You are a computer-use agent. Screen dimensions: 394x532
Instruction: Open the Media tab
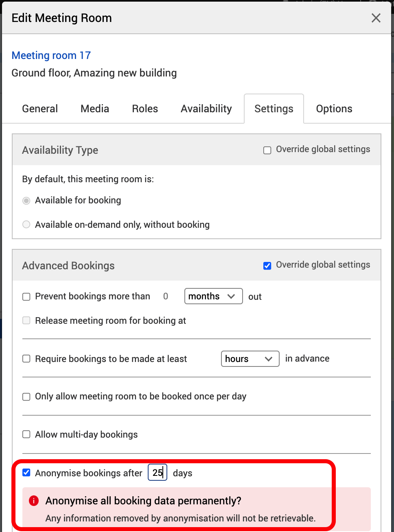pyautogui.click(x=95, y=109)
